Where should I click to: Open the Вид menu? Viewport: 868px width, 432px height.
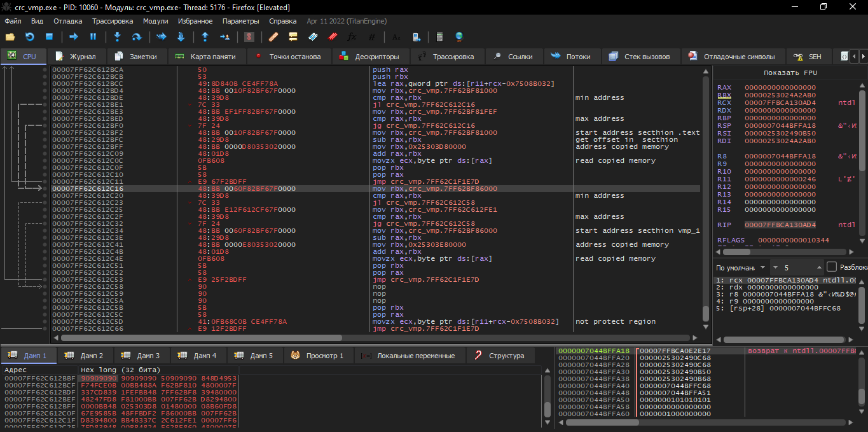37,21
